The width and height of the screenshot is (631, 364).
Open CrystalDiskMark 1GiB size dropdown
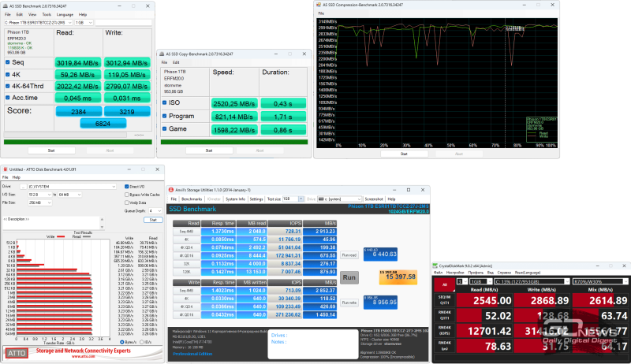(481, 281)
